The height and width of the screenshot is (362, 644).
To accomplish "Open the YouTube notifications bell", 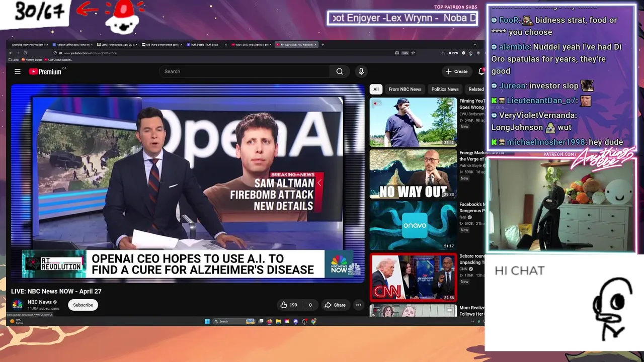I will (481, 71).
